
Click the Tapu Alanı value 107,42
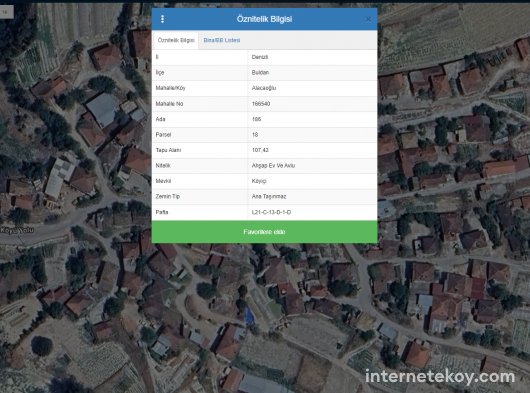[x=260, y=150]
